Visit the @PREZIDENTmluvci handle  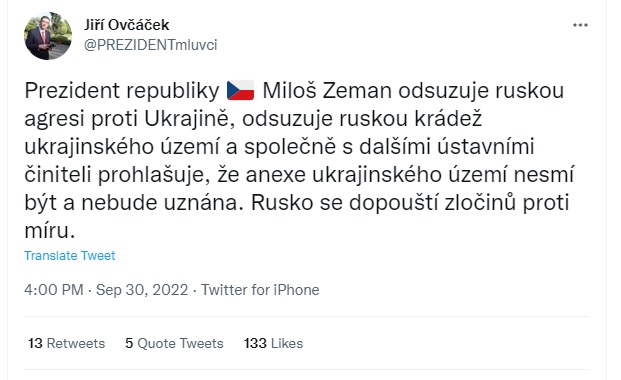coord(150,45)
